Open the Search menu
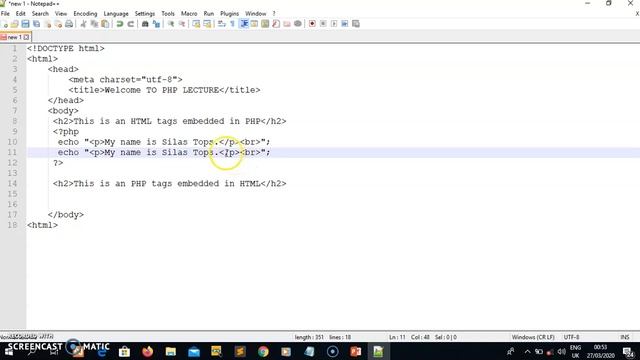The image size is (640, 360). click(x=40, y=13)
